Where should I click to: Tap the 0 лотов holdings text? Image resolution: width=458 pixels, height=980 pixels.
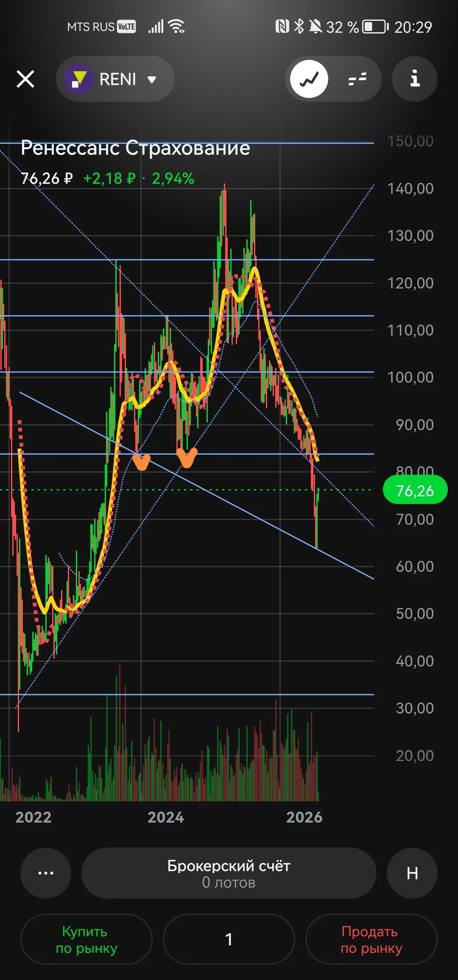[x=229, y=882]
